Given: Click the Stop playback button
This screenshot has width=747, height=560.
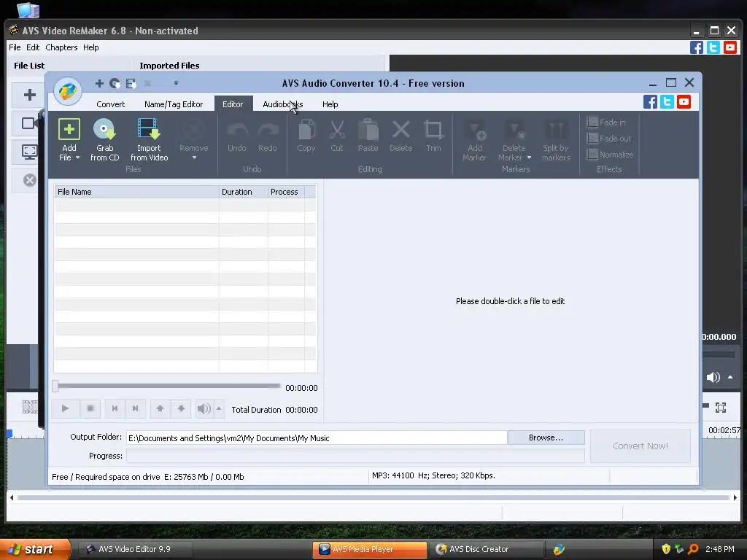Looking at the screenshot, I should point(90,408).
